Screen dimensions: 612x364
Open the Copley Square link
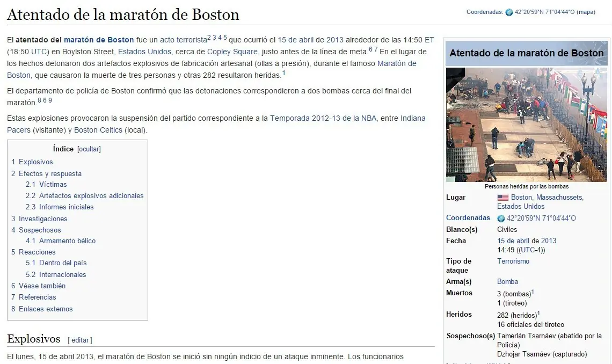(232, 52)
